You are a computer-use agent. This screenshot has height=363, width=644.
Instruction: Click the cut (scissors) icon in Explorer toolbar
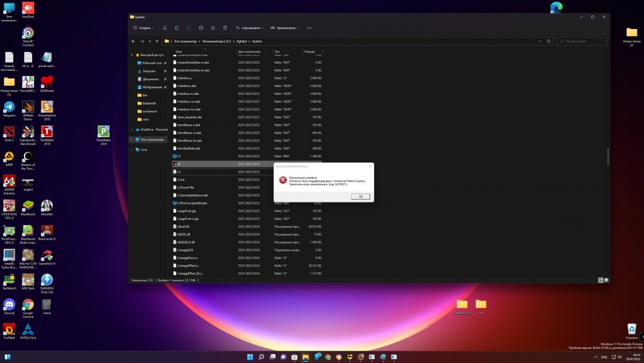coord(165,28)
